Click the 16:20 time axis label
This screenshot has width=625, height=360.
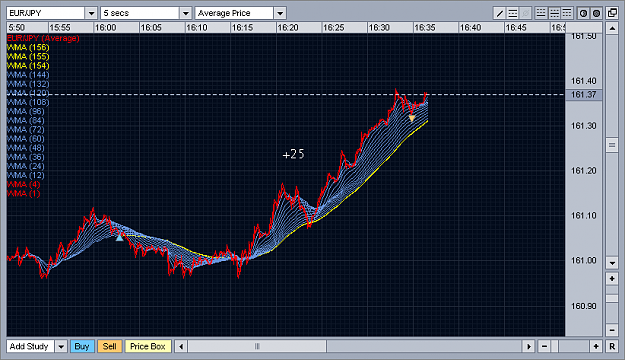click(288, 28)
